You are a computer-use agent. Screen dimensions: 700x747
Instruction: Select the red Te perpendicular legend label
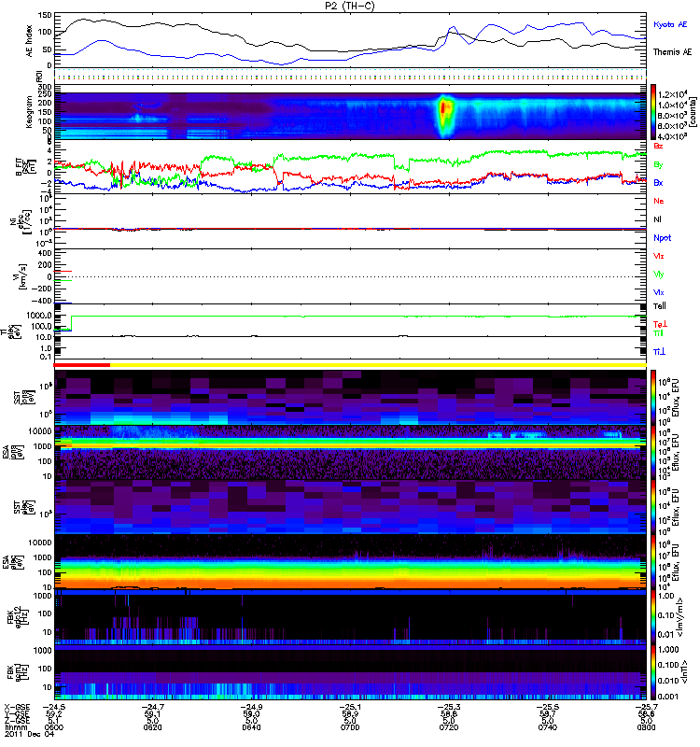[x=660, y=324]
